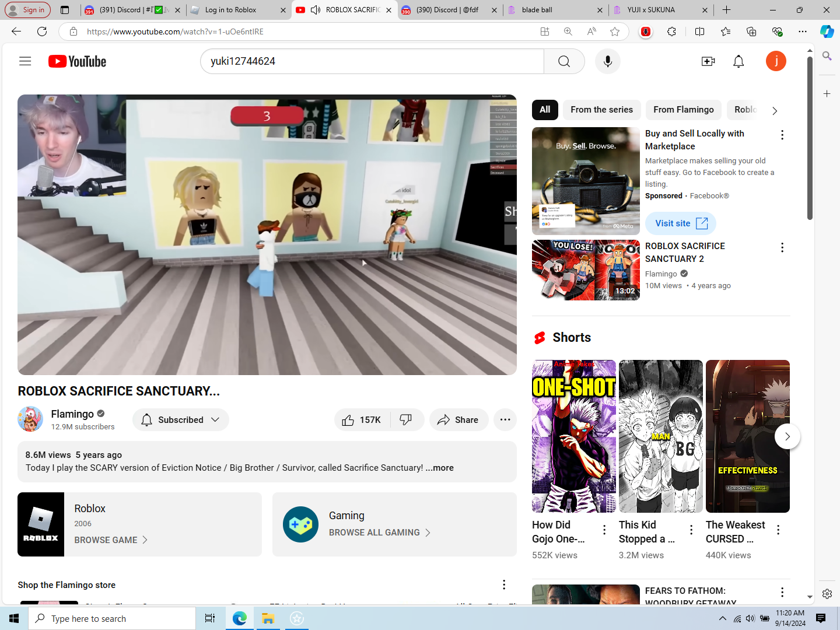Viewport: 840px width, 630px height.
Task: Go to YouTube home via logo
Action: coord(77,61)
